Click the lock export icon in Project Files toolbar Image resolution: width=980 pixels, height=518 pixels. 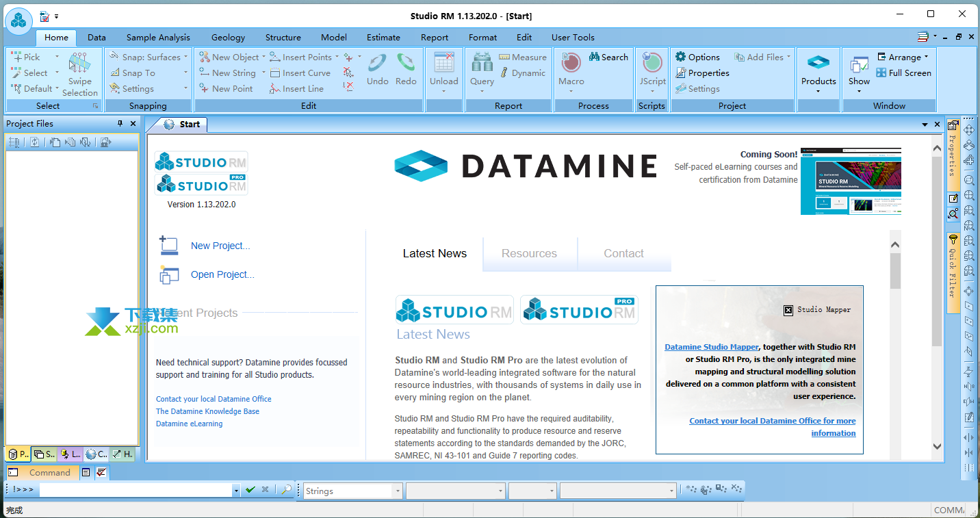coord(105,142)
